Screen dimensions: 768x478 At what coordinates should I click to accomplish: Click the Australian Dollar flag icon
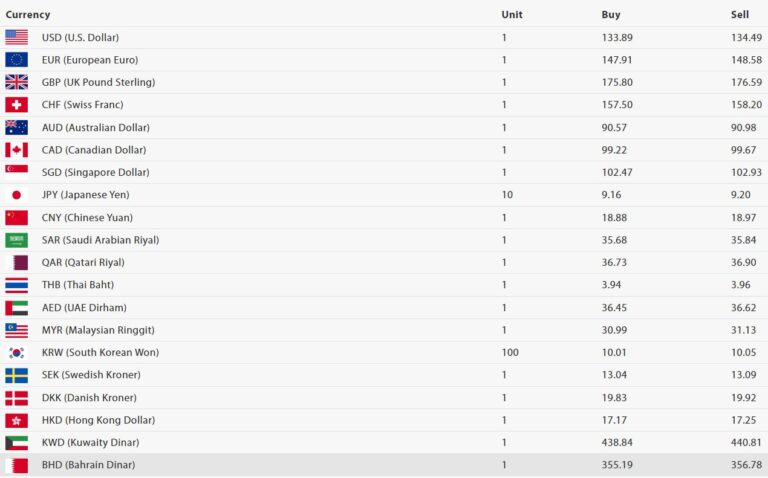coord(16,127)
